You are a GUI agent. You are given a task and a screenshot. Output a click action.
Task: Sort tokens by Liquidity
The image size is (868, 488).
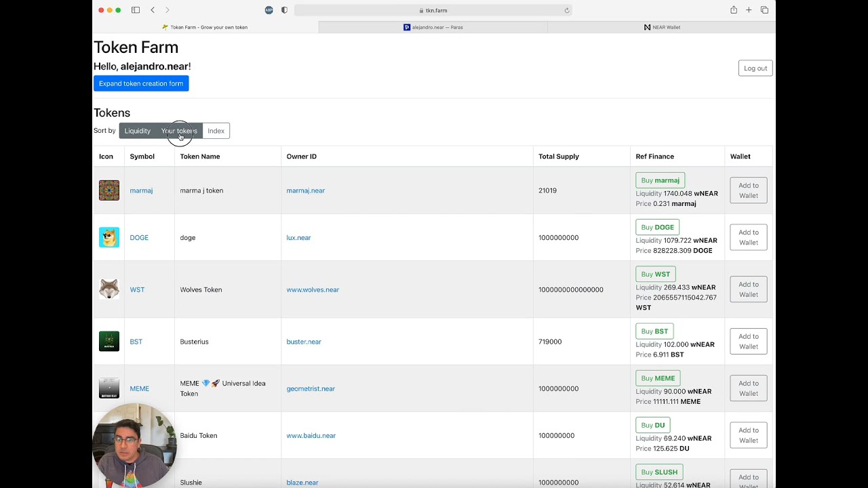pyautogui.click(x=137, y=131)
